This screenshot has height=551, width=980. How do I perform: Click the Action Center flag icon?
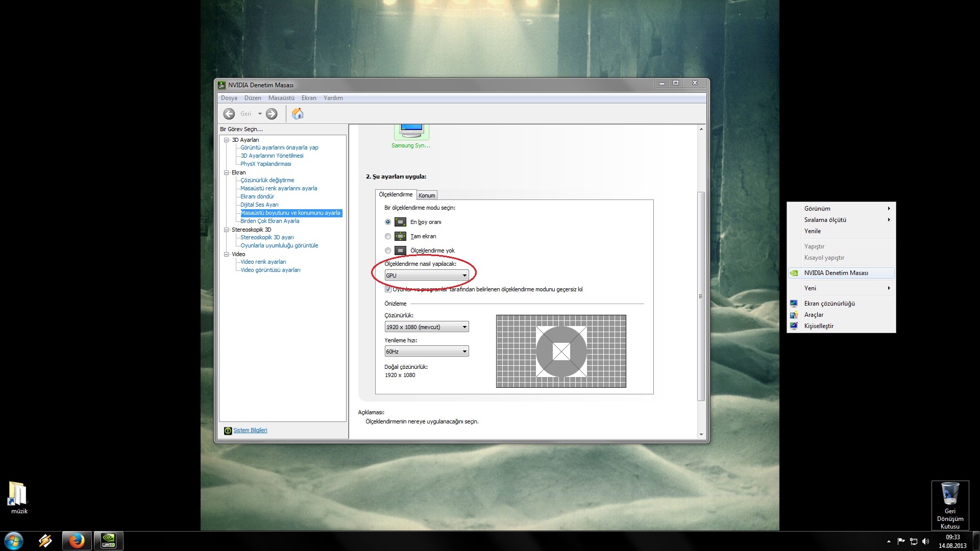901,541
